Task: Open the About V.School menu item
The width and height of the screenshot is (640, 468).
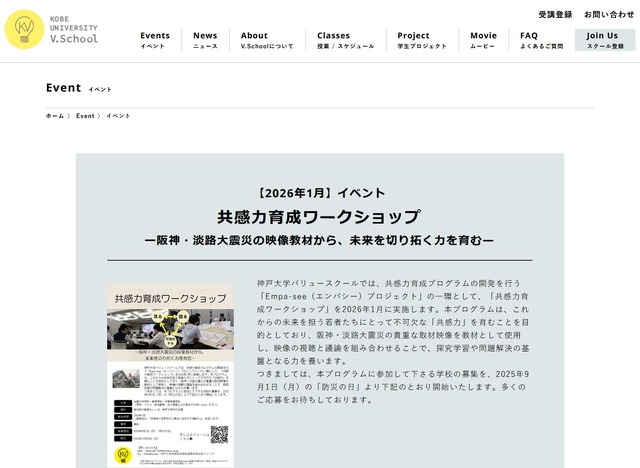Action: click(x=267, y=40)
